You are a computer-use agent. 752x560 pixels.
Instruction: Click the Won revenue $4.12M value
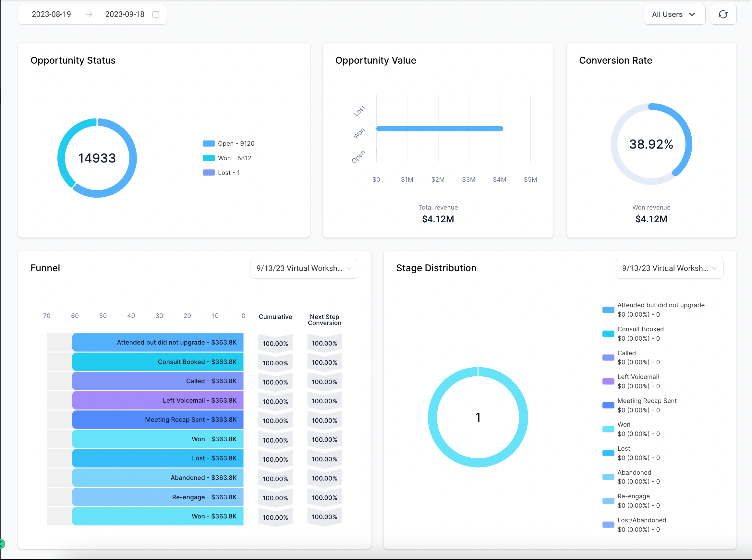point(651,219)
